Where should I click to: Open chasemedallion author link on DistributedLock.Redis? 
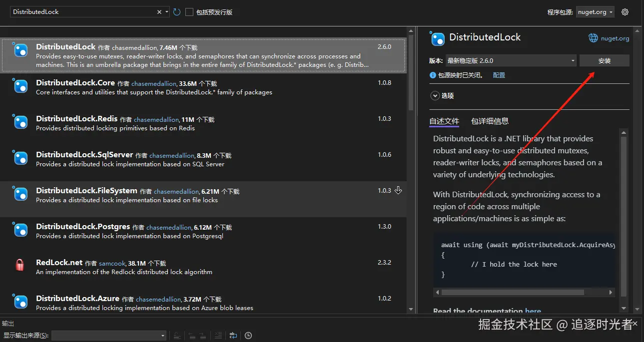156,120
